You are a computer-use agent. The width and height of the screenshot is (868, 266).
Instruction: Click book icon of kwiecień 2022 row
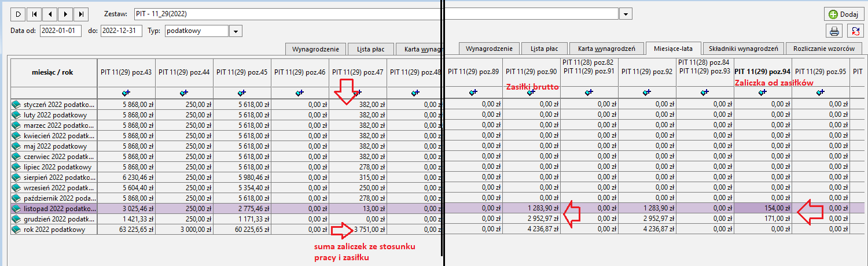click(17, 135)
